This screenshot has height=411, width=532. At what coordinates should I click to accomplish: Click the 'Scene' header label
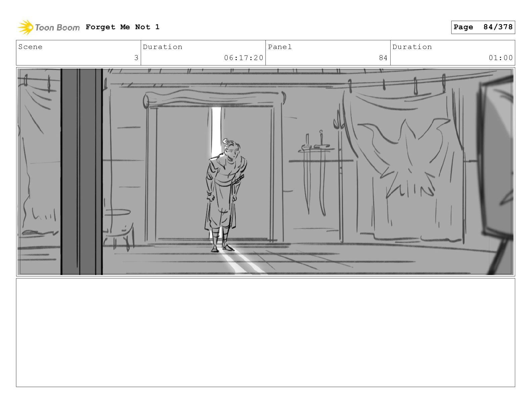tap(30, 47)
